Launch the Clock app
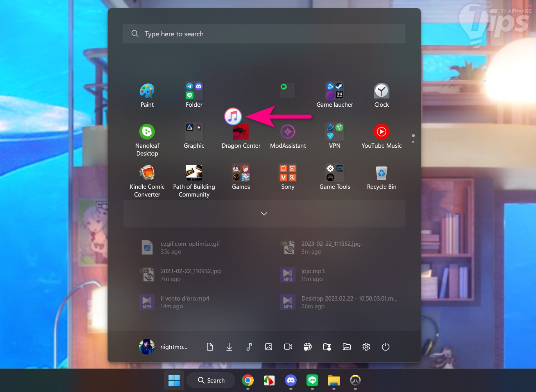This screenshot has width=536, height=392. [x=382, y=95]
